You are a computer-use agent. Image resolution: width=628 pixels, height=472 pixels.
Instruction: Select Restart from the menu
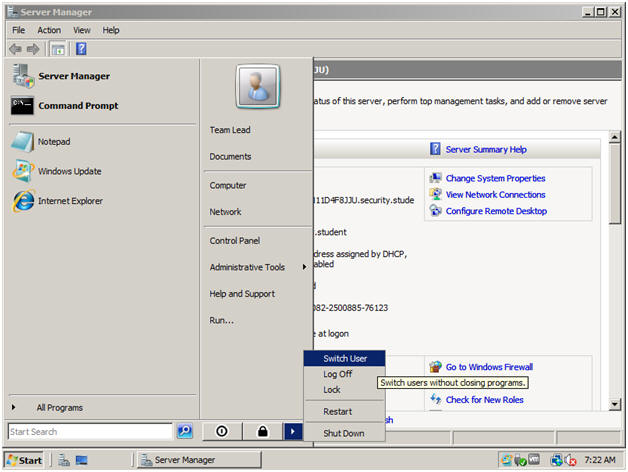pos(344,411)
